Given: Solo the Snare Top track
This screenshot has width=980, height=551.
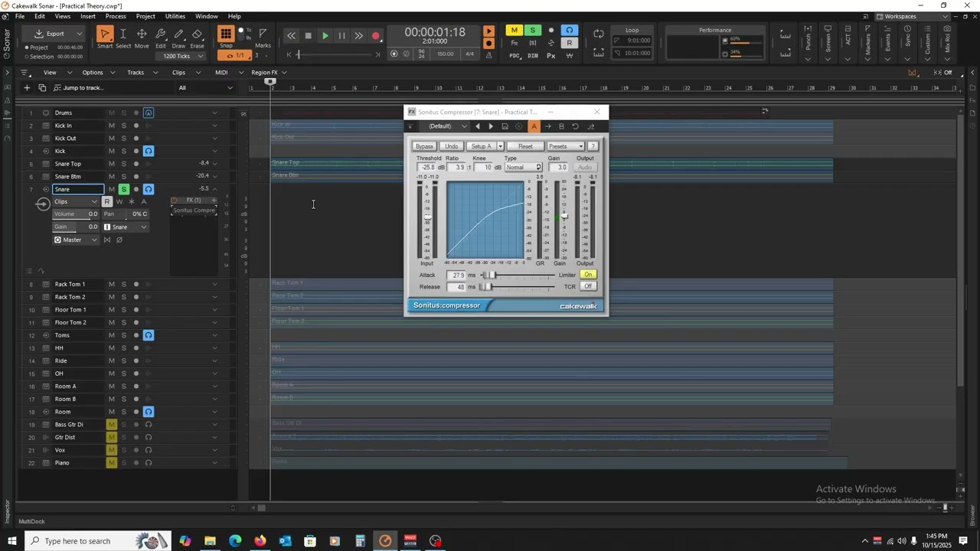Looking at the screenshot, I should (x=123, y=164).
